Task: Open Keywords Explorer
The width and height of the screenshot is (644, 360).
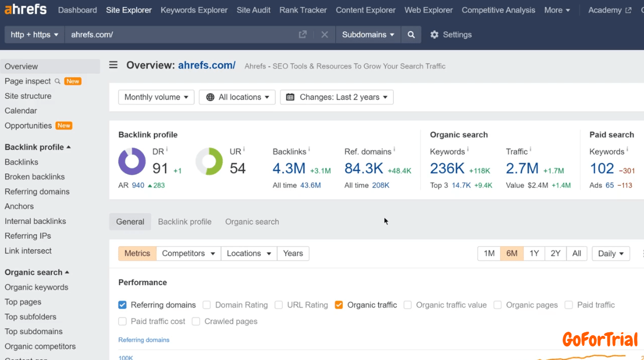Action: click(x=194, y=10)
